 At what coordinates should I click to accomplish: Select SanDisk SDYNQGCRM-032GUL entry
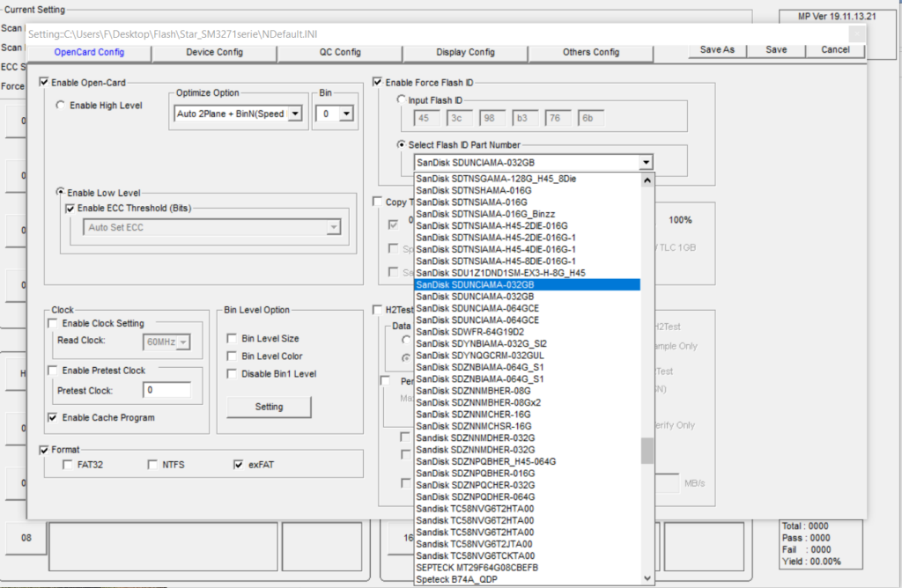pyautogui.click(x=527, y=356)
